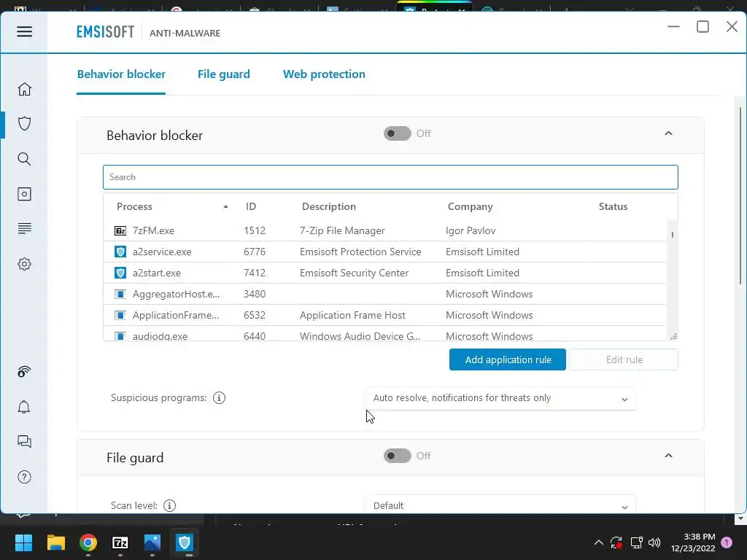The width and height of the screenshot is (747, 560).
Task: Open the help question mark icon
Action: [24, 477]
